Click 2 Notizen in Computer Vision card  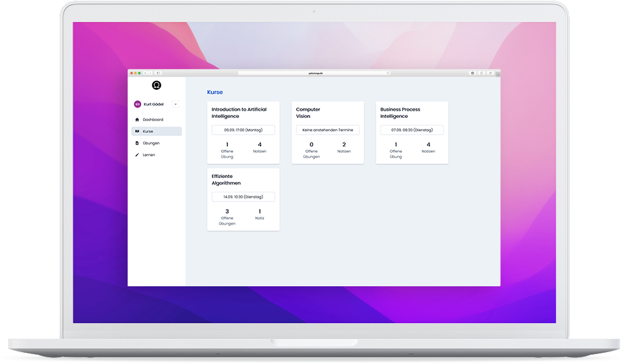coord(344,148)
